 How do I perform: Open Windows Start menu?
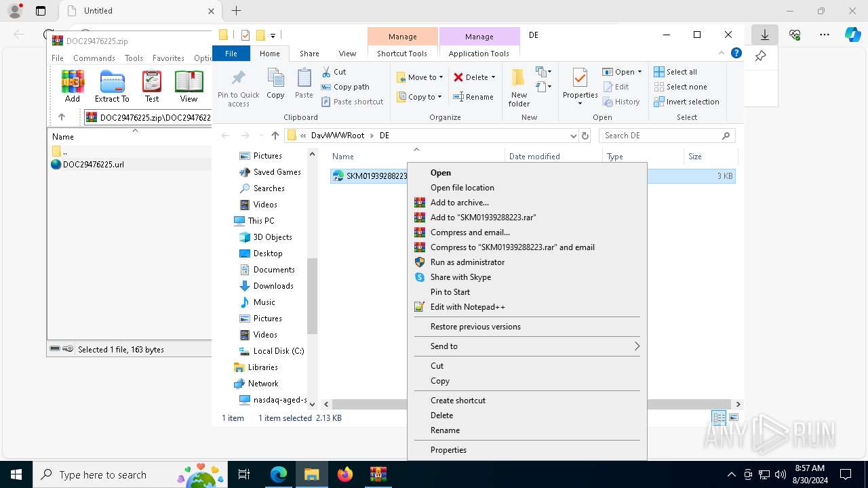(x=16, y=474)
